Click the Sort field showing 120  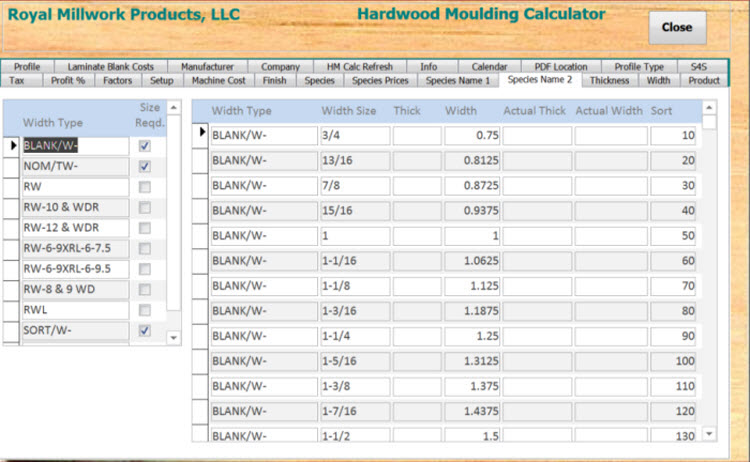[x=673, y=411]
